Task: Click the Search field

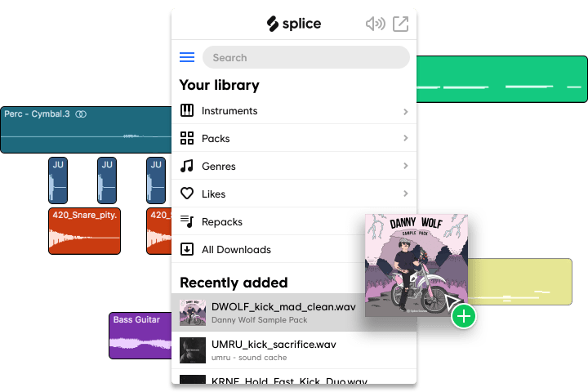Action: pos(306,57)
